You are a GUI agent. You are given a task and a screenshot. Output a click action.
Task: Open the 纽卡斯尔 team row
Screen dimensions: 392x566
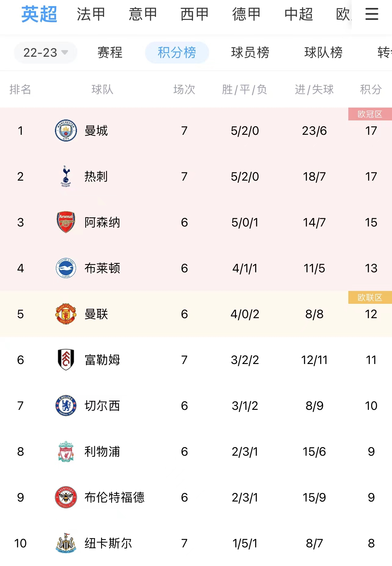point(196,543)
